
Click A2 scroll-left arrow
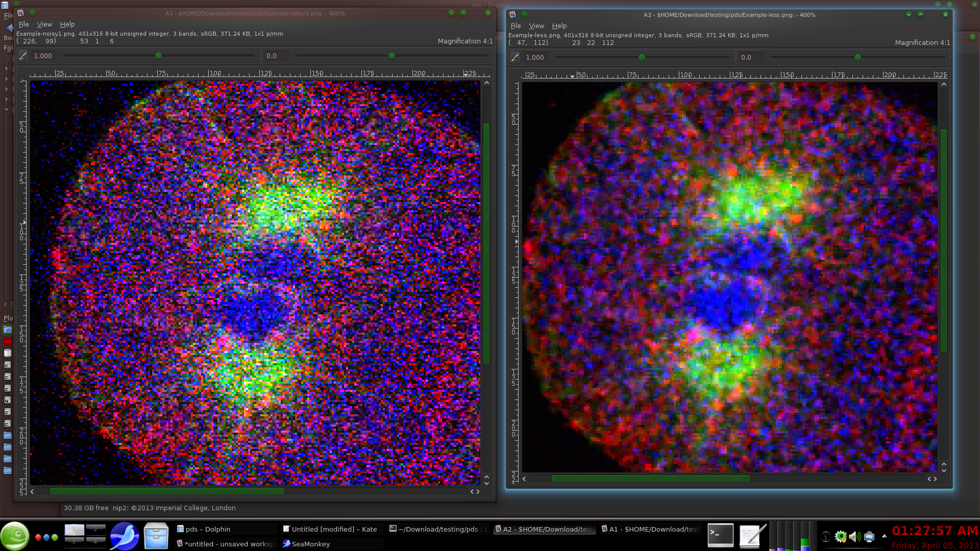[524, 479]
